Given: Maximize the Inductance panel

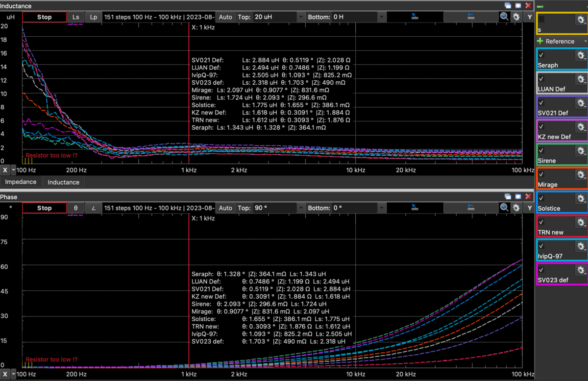Looking at the screenshot, I should [x=518, y=5].
